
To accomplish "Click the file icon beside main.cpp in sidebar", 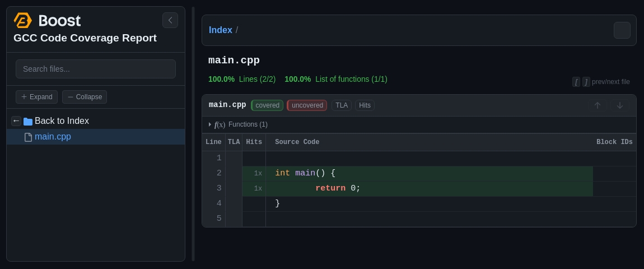I will [29, 137].
